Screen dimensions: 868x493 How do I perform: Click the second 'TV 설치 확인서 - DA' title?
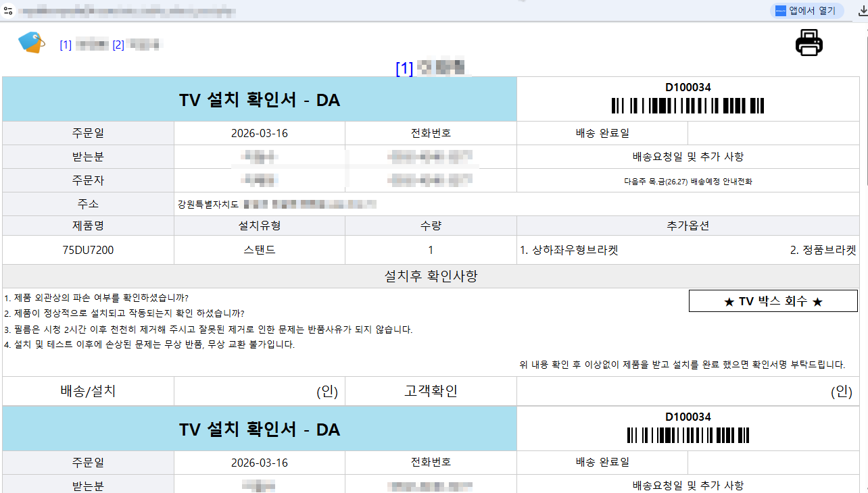[x=260, y=430]
